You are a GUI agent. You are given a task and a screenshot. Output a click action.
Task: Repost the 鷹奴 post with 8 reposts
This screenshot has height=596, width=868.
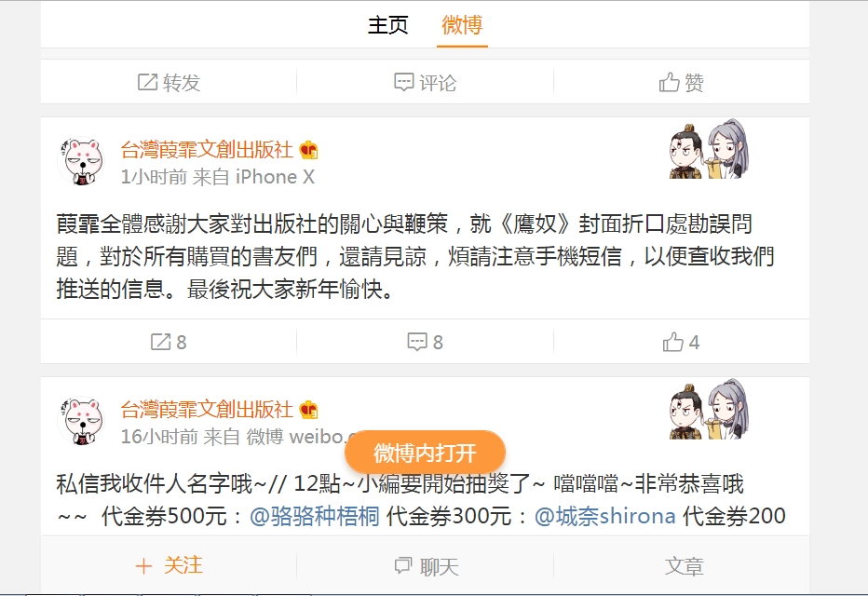click(169, 342)
